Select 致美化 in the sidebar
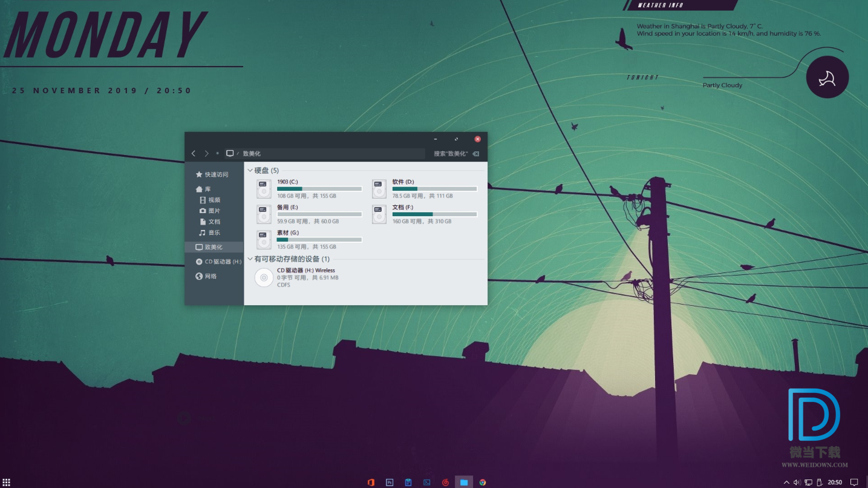The height and width of the screenshot is (488, 868). [x=214, y=247]
